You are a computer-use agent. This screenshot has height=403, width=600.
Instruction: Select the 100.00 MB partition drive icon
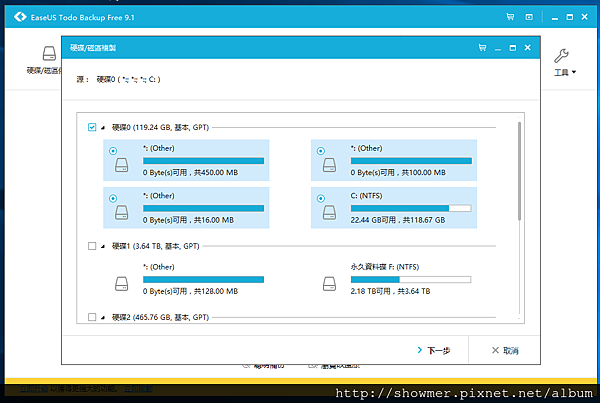[x=329, y=165]
